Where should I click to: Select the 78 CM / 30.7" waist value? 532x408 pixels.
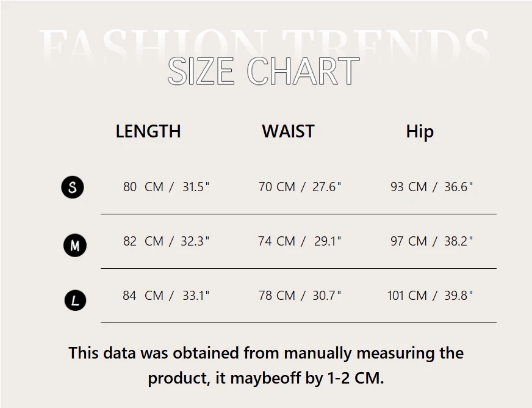300,296
